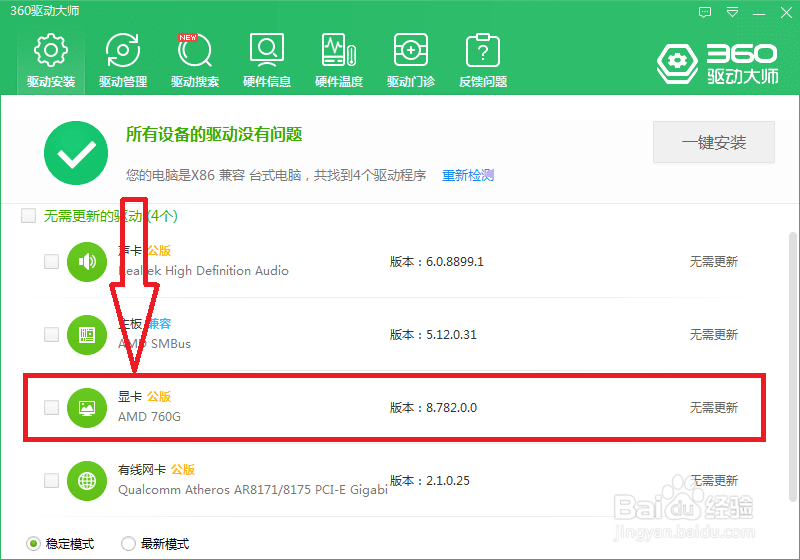Open the 驱动门诊 tab
Viewport: 800px width, 560px height.
click(411, 60)
